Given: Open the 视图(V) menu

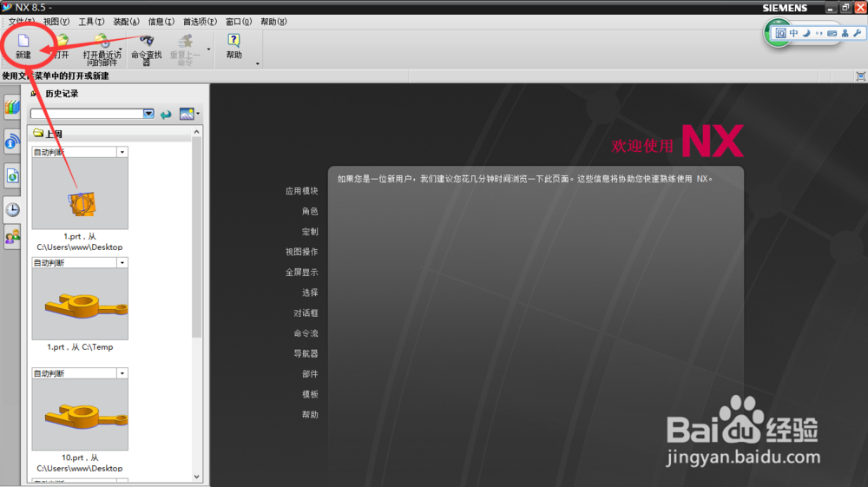Looking at the screenshot, I should [56, 22].
